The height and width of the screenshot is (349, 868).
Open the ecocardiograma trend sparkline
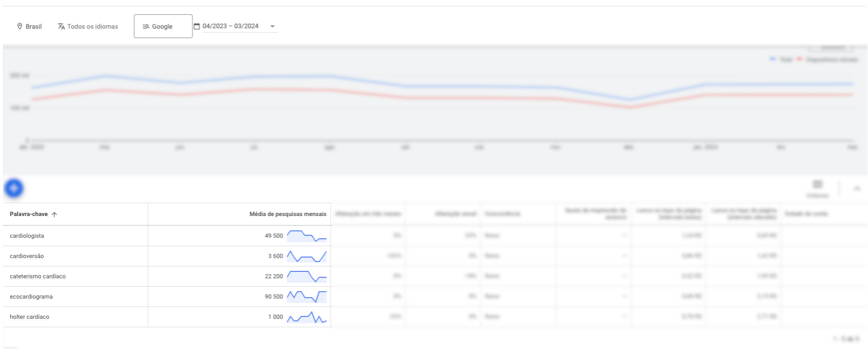click(307, 297)
